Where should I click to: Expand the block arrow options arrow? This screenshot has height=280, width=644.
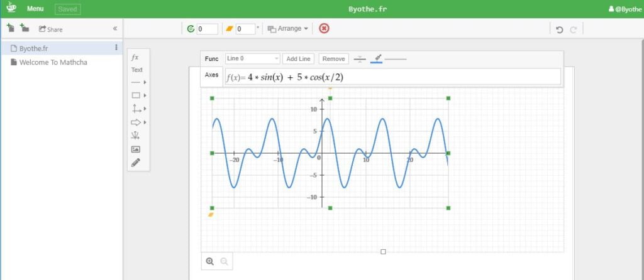click(145, 122)
